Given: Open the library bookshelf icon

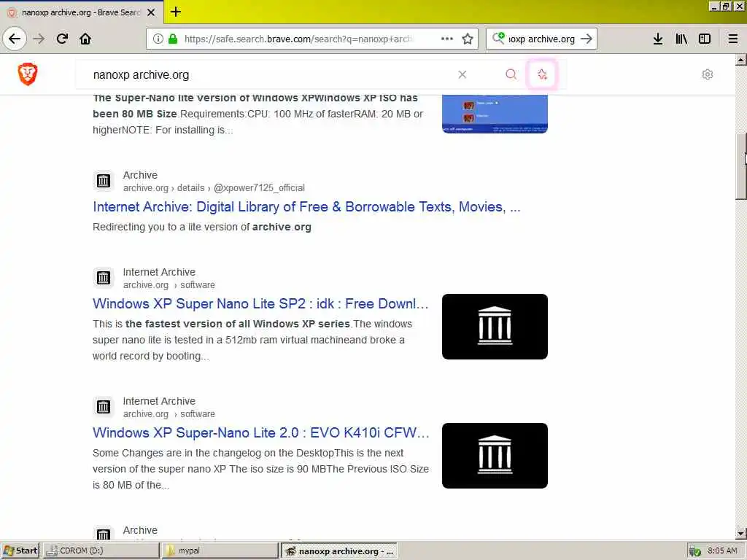Looking at the screenshot, I should pos(681,39).
